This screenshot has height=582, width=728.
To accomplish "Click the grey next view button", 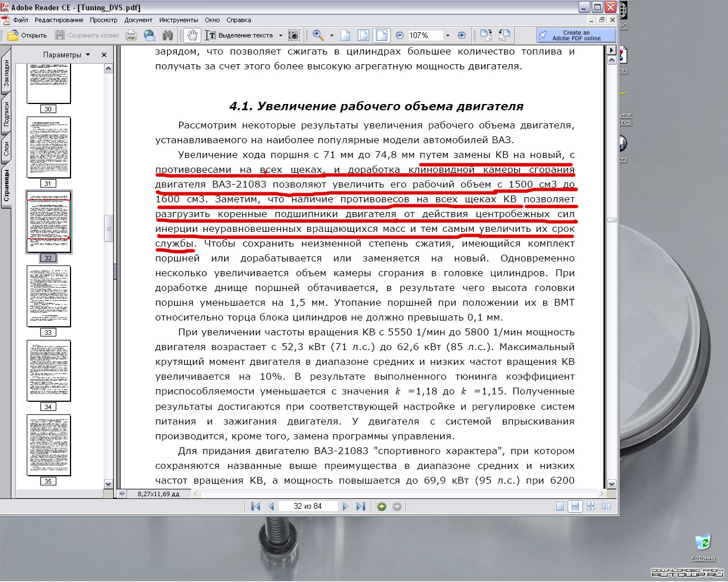I will [x=397, y=506].
